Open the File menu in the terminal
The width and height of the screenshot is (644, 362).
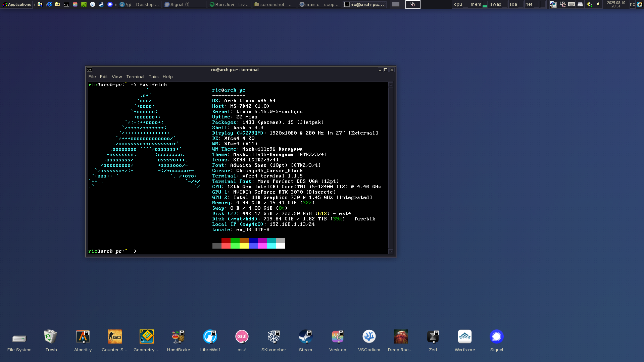92,77
